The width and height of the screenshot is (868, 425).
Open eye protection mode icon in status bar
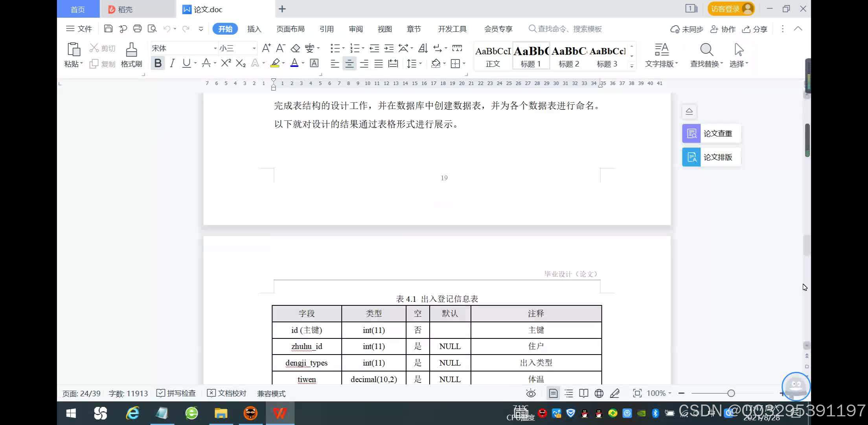click(x=531, y=393)
